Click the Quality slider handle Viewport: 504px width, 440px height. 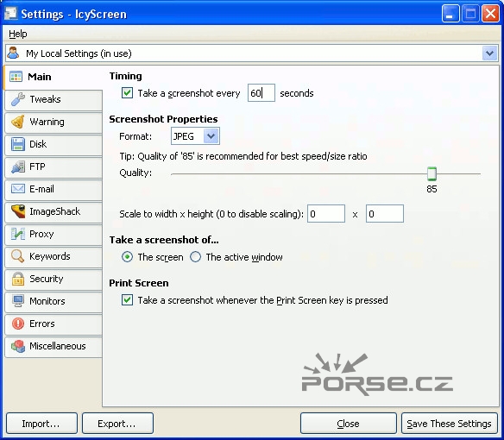[x=432, y=174]
